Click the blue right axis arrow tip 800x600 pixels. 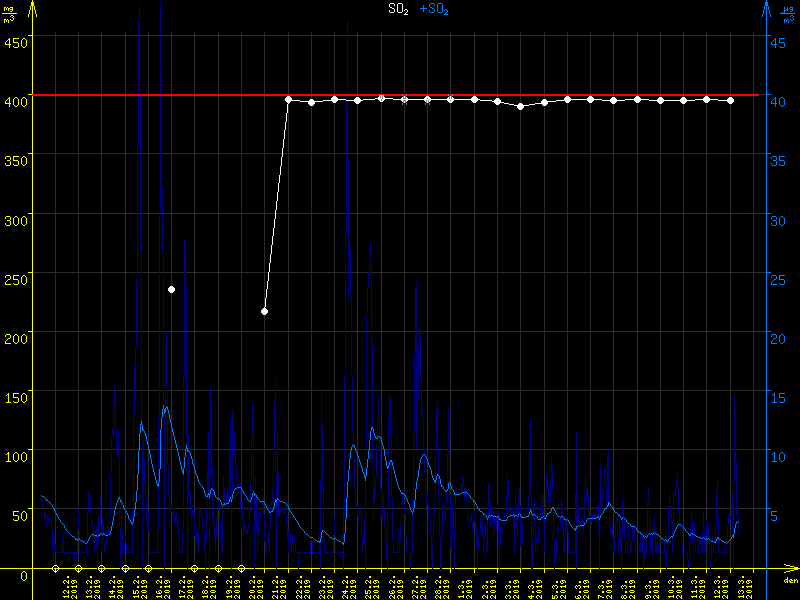point(766,6)
